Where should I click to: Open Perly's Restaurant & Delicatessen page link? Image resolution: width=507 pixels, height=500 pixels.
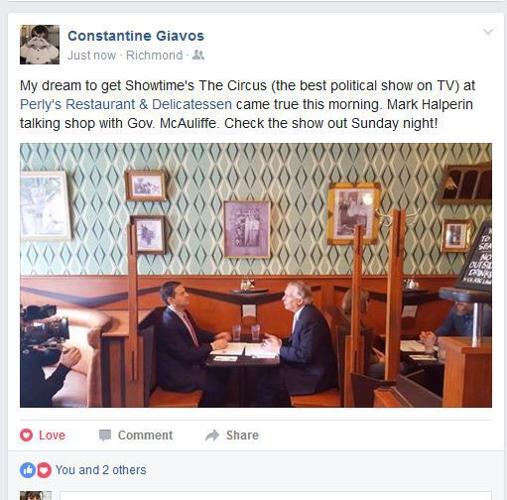pyautogui.click(x=126, y=104)
